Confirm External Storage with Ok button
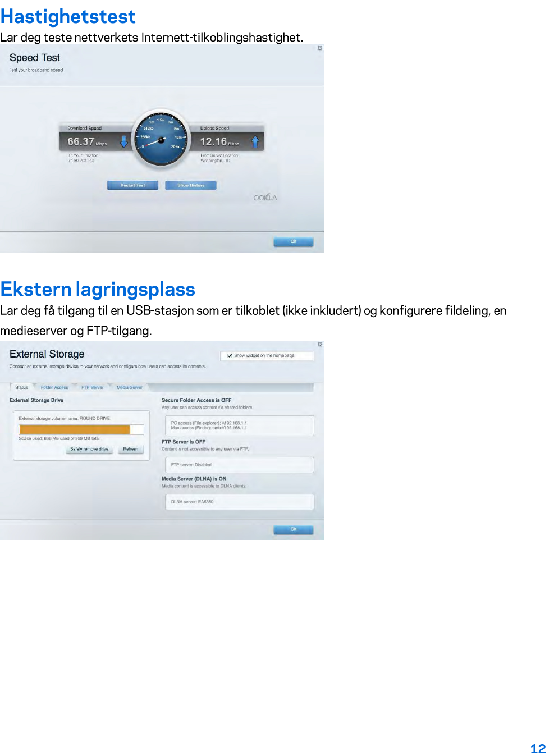 (294, 529)
